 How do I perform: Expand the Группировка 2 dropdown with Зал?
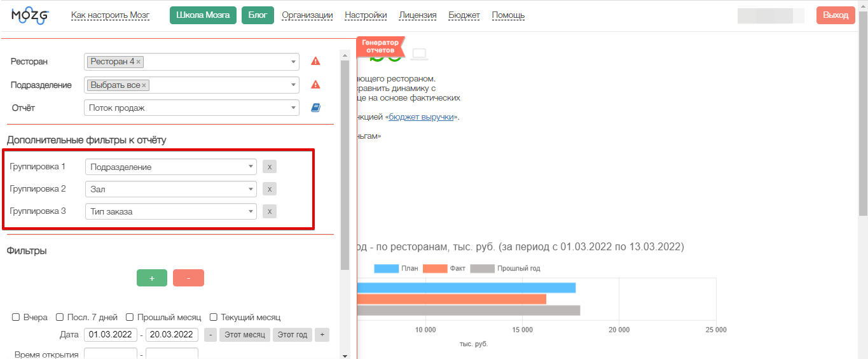point(170,189)
